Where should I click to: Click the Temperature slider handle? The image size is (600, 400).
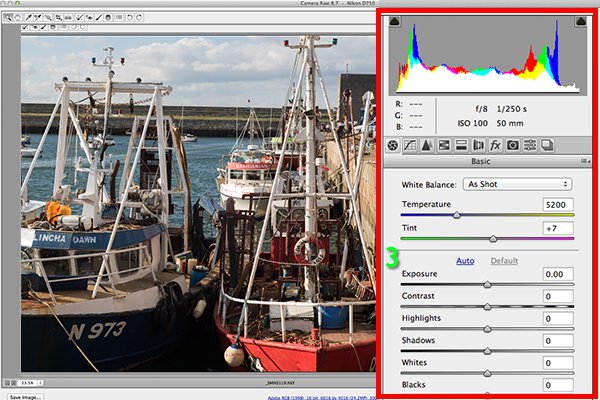[x=457, y=214]
